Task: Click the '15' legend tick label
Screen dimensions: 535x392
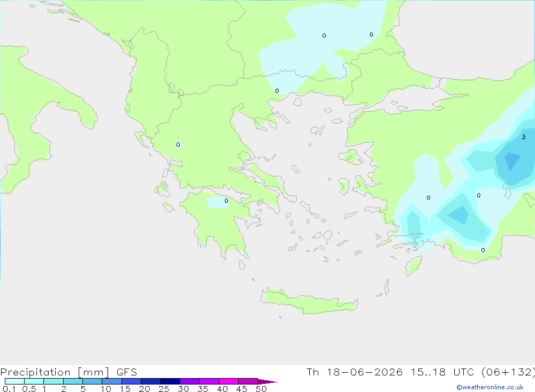Action: pyautogui.click(x=125, y=389)
